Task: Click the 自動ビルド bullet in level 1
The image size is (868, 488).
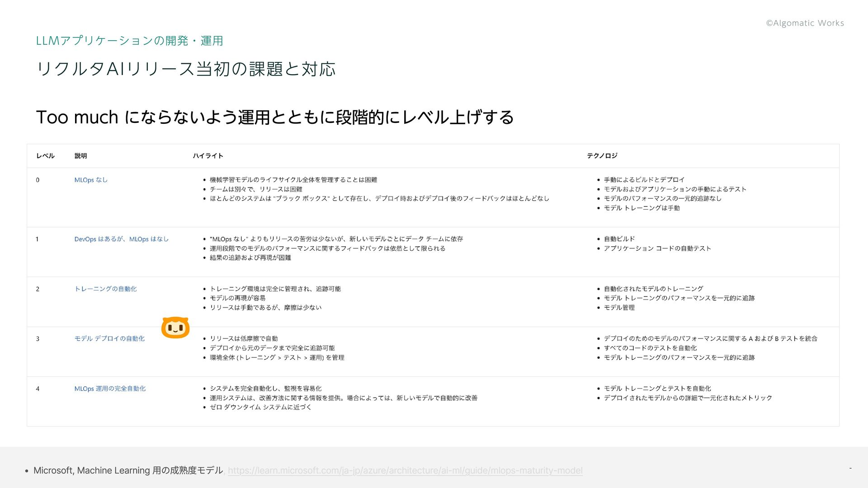Action: tap(619, 239)
